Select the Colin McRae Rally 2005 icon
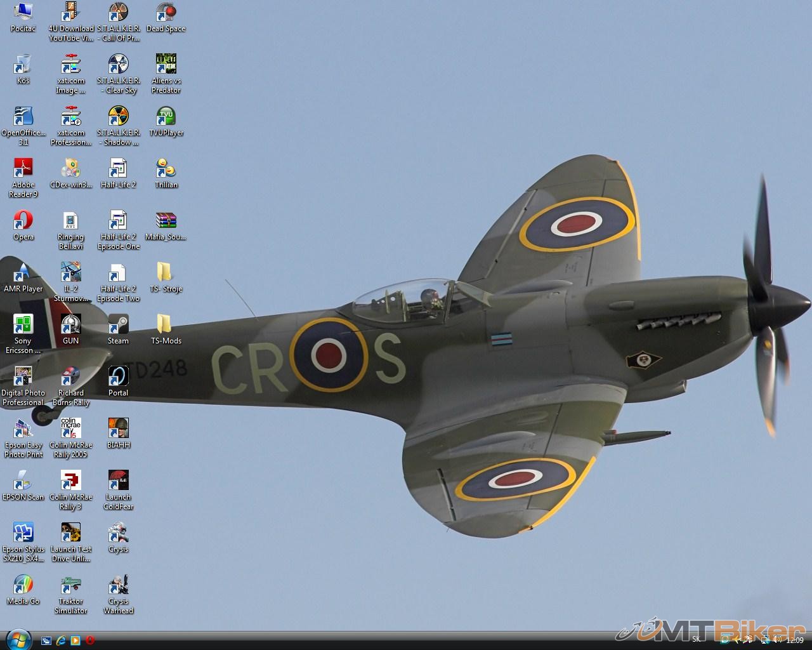 click(70, 429)
